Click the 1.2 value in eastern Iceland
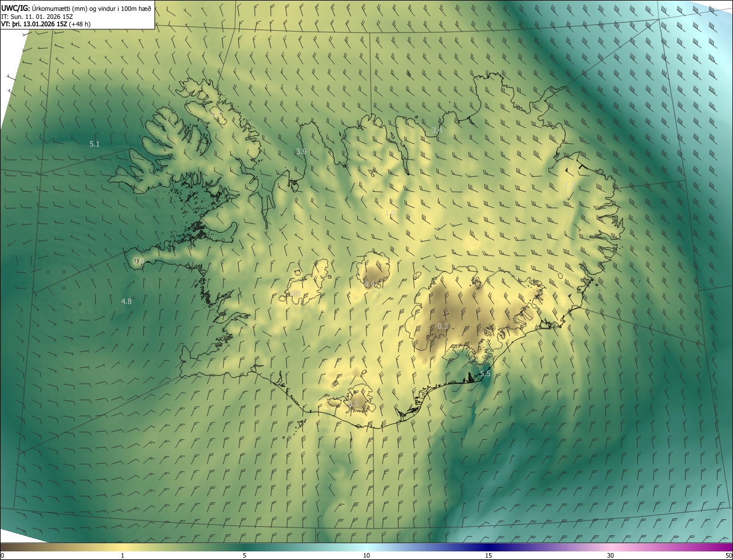Screen dimensions: 733x560 point(569,185)
